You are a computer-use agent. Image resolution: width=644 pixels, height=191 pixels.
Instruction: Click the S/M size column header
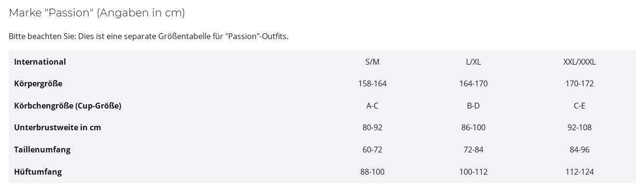372,62
